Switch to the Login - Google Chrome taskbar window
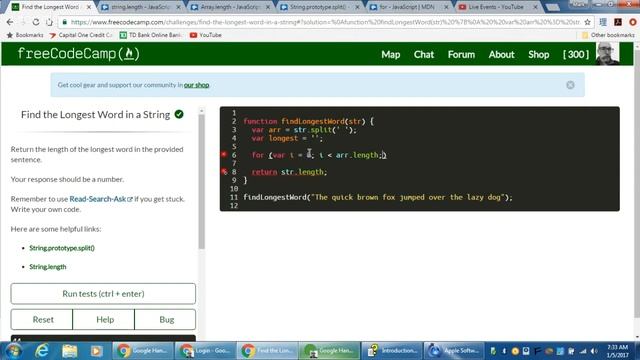 pyautogui.click(x=205, y=351)
